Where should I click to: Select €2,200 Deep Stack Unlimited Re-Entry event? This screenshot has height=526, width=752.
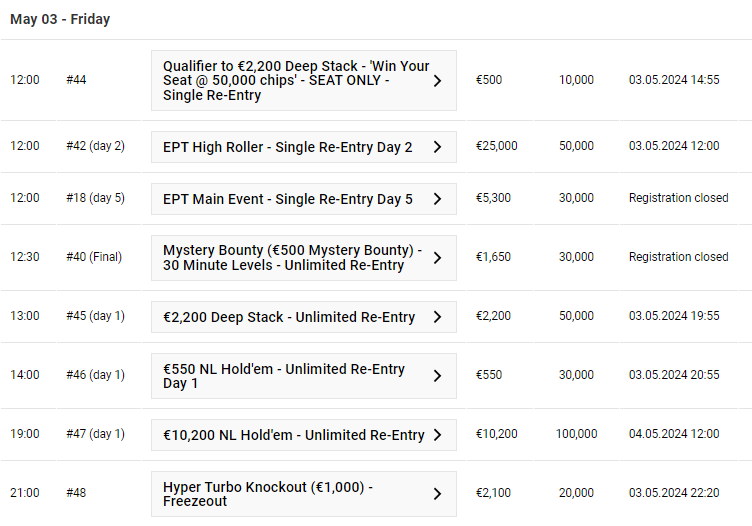(x=304, y=317)
